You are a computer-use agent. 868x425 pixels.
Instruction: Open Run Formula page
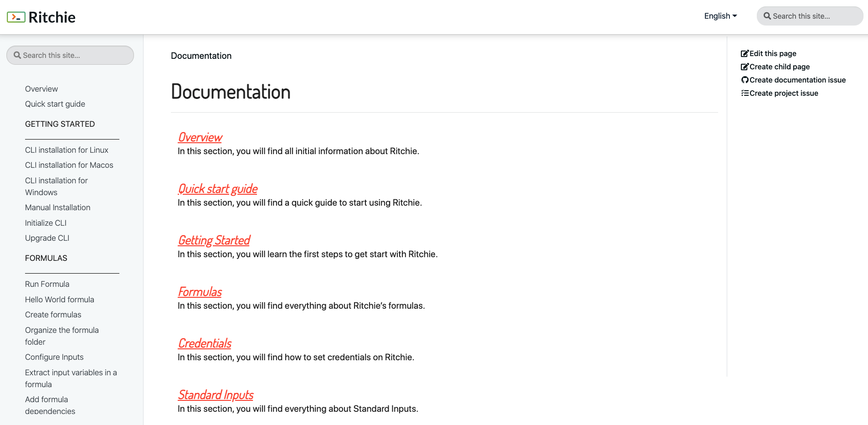(47, 284)
